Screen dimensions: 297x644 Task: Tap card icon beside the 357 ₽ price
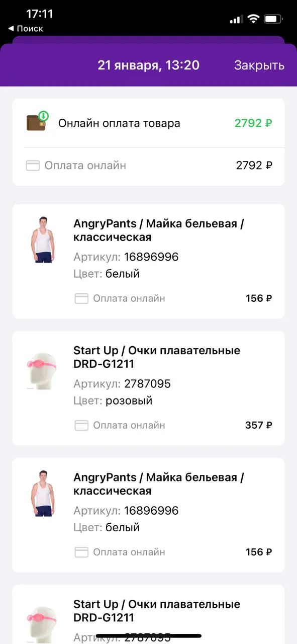[81, 425]
